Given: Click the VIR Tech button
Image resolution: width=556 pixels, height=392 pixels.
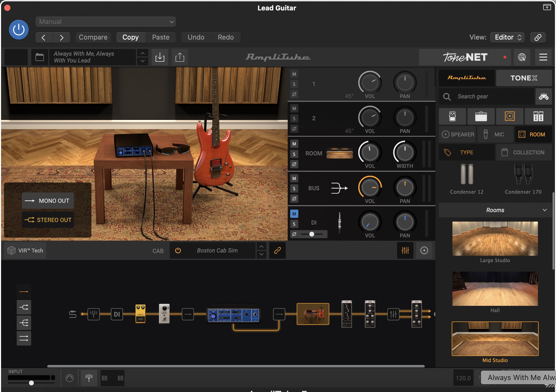Looking at the screenshot, I should (25, 250).
